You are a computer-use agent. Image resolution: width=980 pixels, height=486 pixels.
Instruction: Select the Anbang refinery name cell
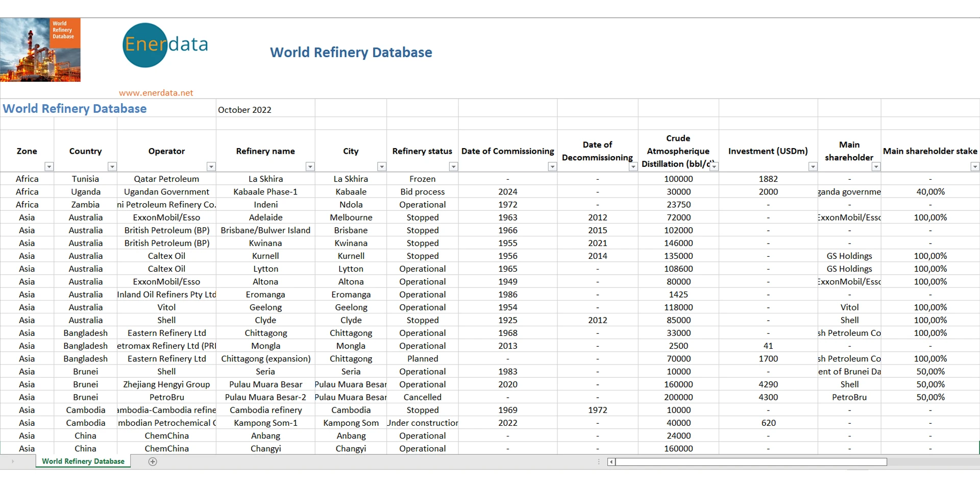(265, 436)
